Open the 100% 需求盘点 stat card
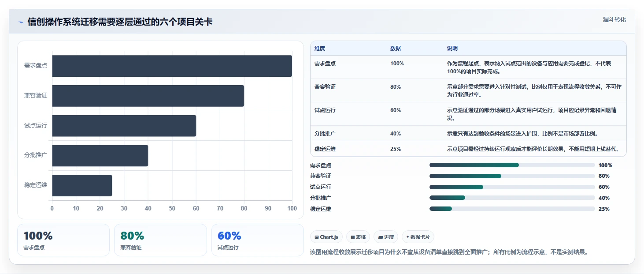 (63, 240)
